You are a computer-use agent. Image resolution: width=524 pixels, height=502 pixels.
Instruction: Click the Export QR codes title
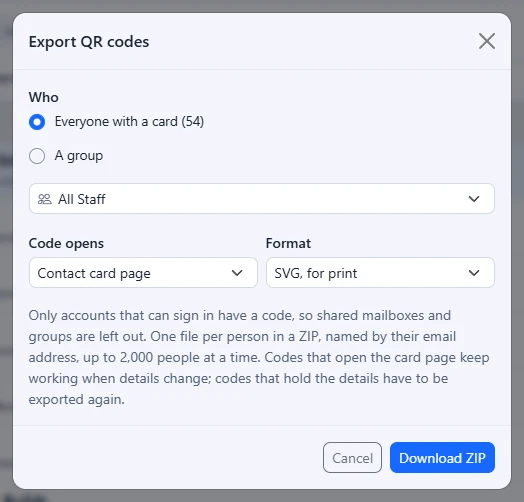(89, 42)
